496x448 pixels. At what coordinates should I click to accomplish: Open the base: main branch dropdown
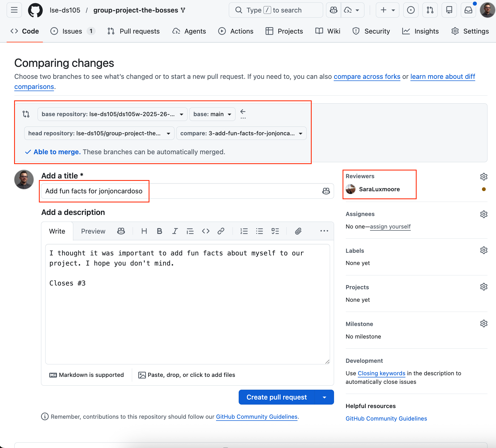coord(212,114)
